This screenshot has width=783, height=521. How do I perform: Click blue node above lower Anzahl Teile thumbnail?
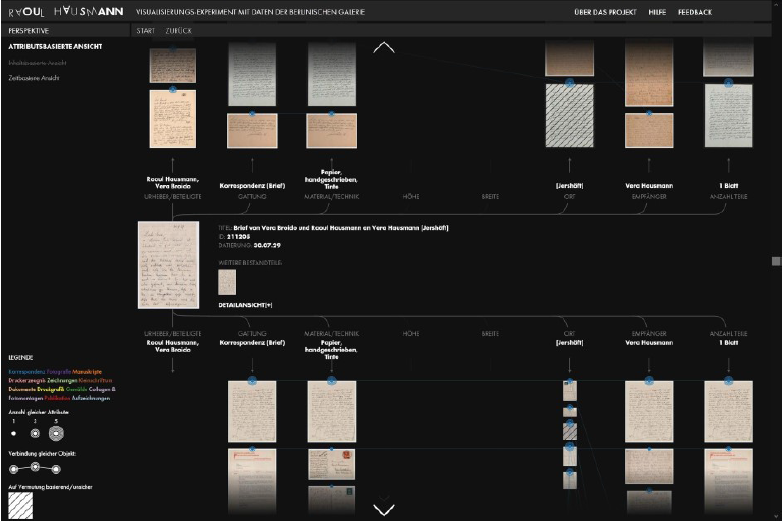click(x=728, y=381)
